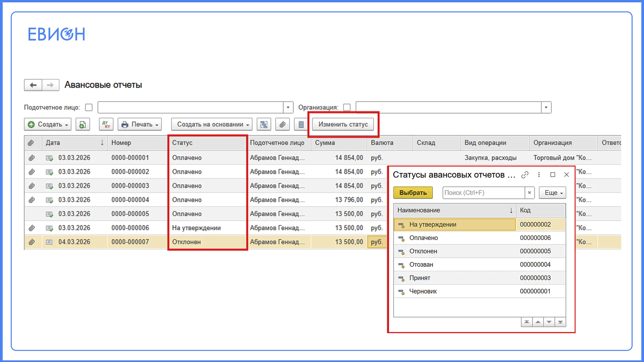This screenshot has height=362, width=644.
Task: Copy document with the create-by-copy icon
Action: pos(83,124)
